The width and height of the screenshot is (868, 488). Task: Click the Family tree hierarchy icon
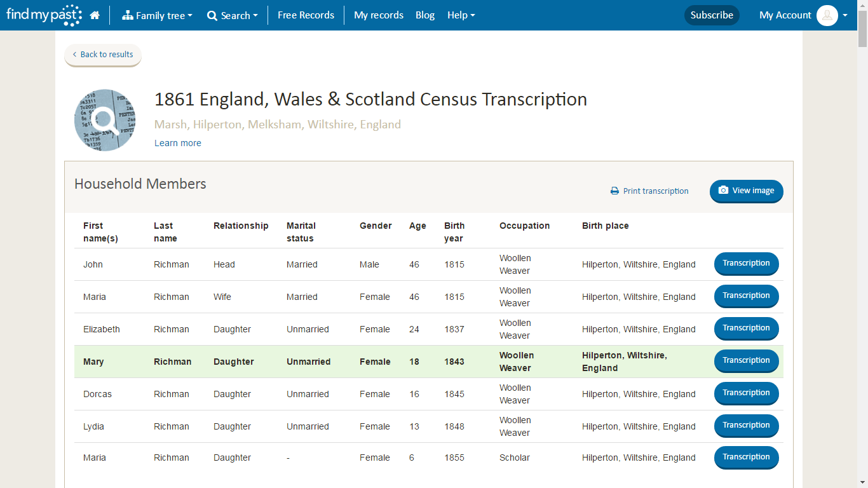tap(128, 15)
